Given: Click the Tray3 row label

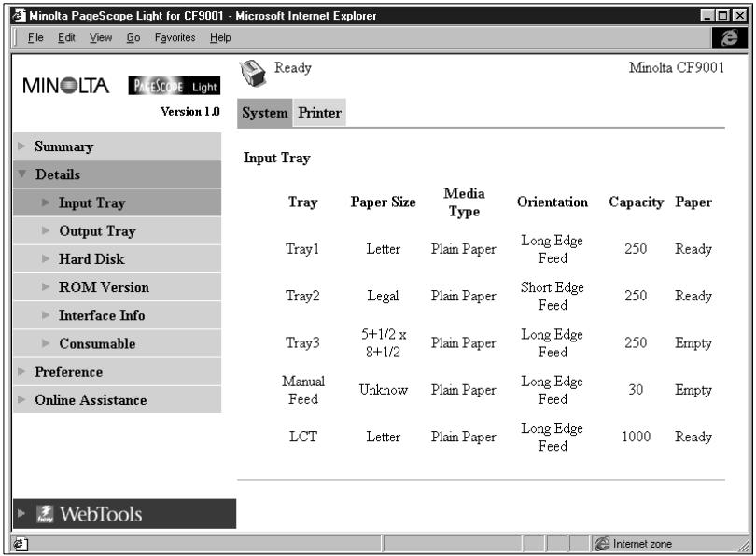Looking at the screenshot, I should (x=302, y=342).
